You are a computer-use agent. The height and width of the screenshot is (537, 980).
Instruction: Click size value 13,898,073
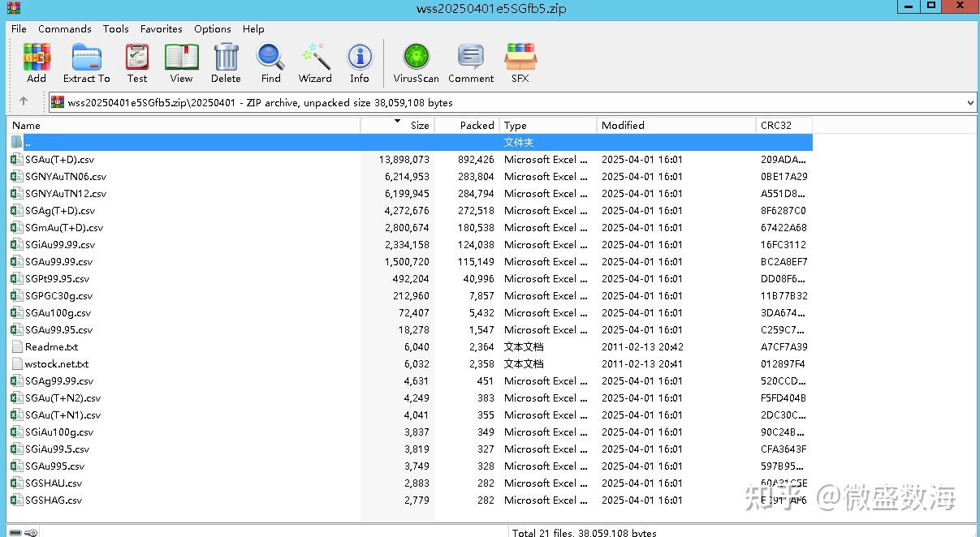(404, 159)
